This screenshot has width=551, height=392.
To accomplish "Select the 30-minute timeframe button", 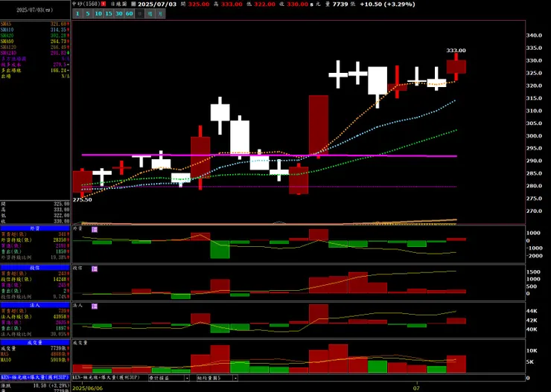I will (119, 13).
